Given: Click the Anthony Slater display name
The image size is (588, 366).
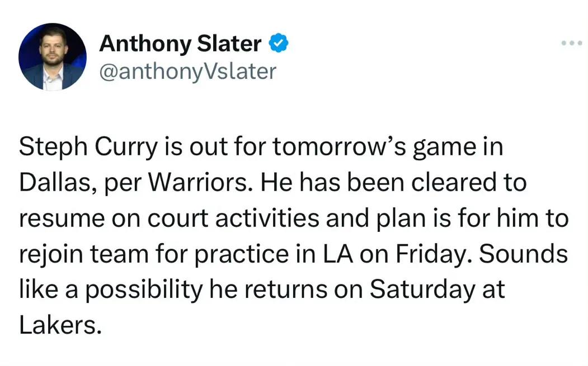Looking at the screenshot, I should click(180, 44).
